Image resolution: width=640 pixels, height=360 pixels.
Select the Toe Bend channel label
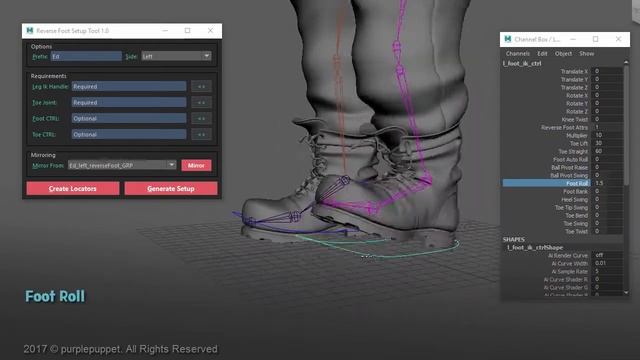[576, 215]
